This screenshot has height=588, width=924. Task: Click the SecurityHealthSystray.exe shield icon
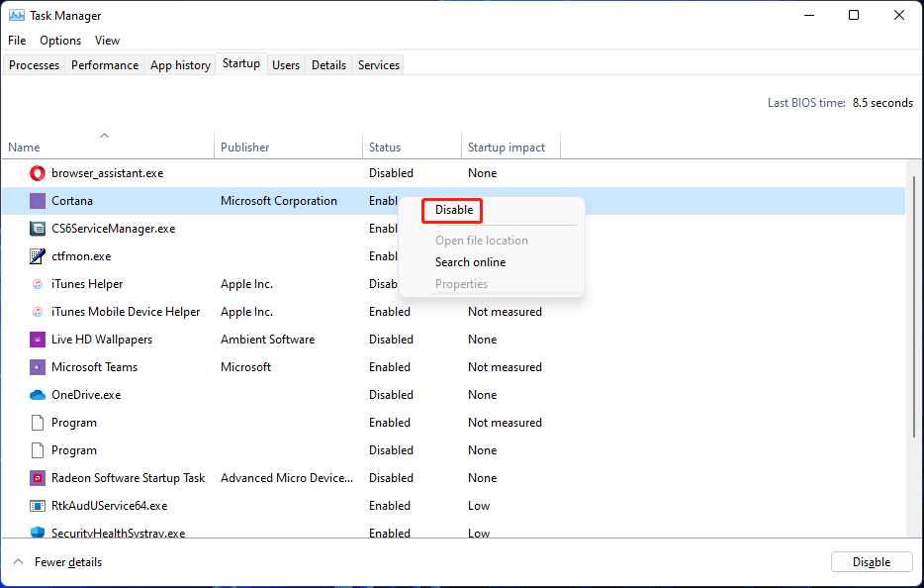pos(38,532)
